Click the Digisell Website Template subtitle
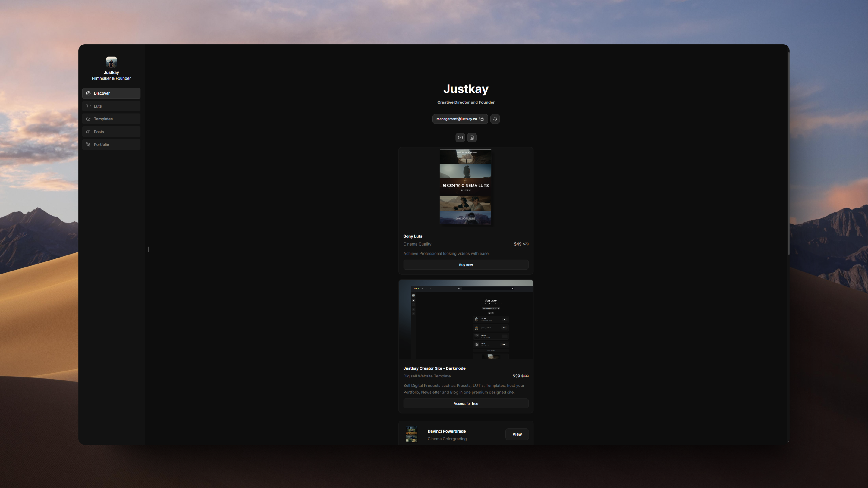The height and width of the screenshot is (488, 868). (x=427, y=376)
